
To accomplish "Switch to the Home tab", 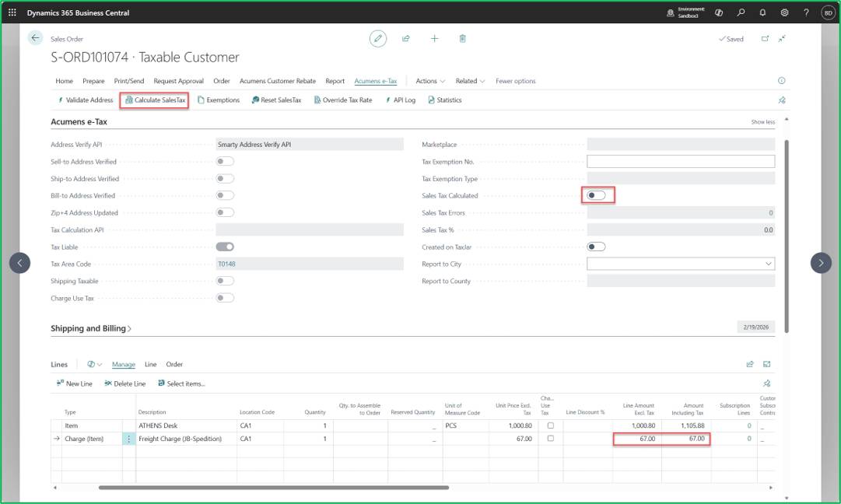I will click(64, 81).
